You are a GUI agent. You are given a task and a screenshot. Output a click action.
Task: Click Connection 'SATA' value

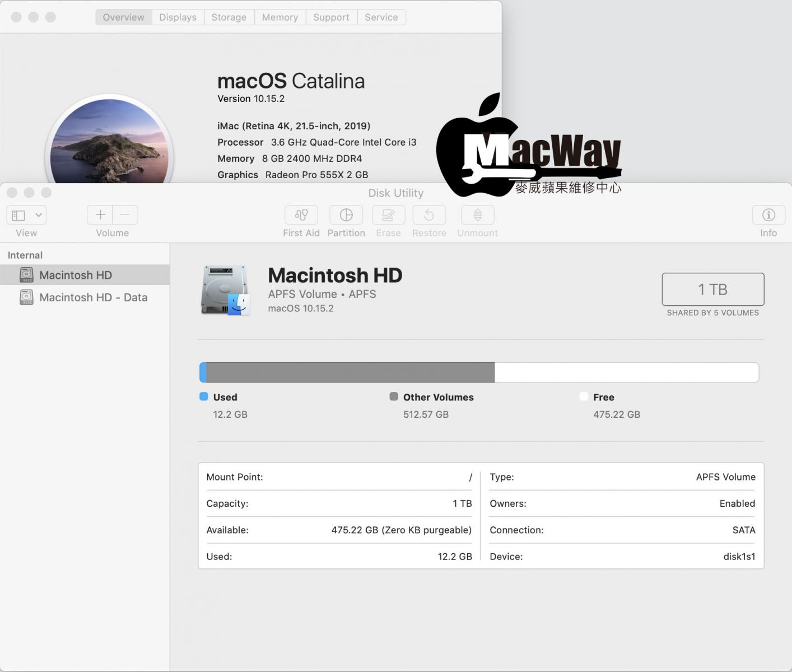[x=744, y=530]
